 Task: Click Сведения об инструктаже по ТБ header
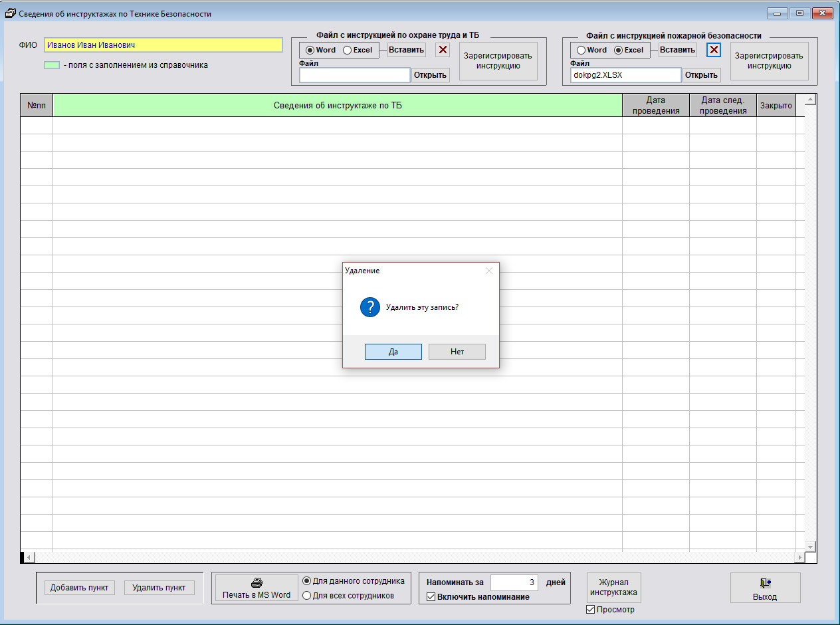(x=338, y=106)
